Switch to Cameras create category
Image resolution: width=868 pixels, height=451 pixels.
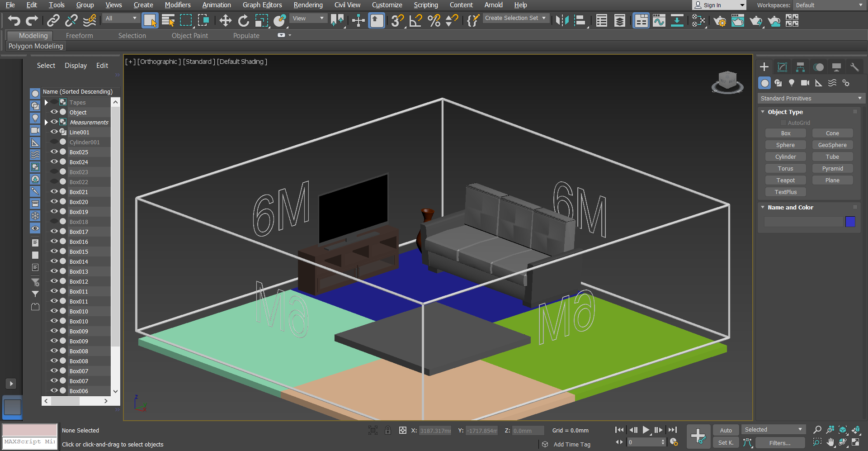(805, 83)
